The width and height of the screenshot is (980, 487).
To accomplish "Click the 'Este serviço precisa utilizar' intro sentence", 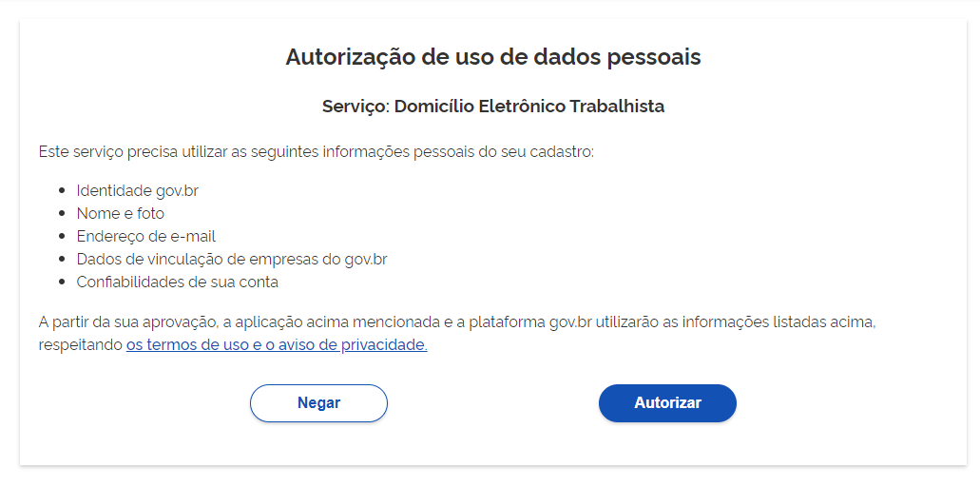I will (x=317, y=152).
